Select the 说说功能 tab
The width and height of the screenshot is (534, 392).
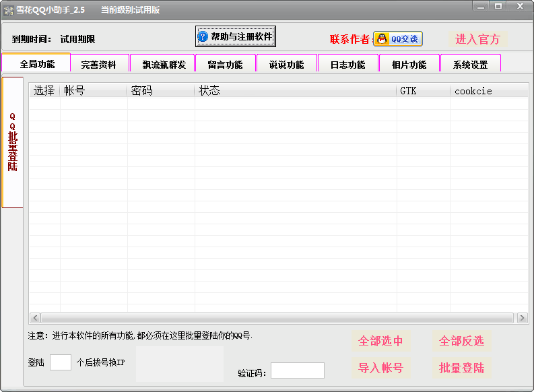(287, 64)
